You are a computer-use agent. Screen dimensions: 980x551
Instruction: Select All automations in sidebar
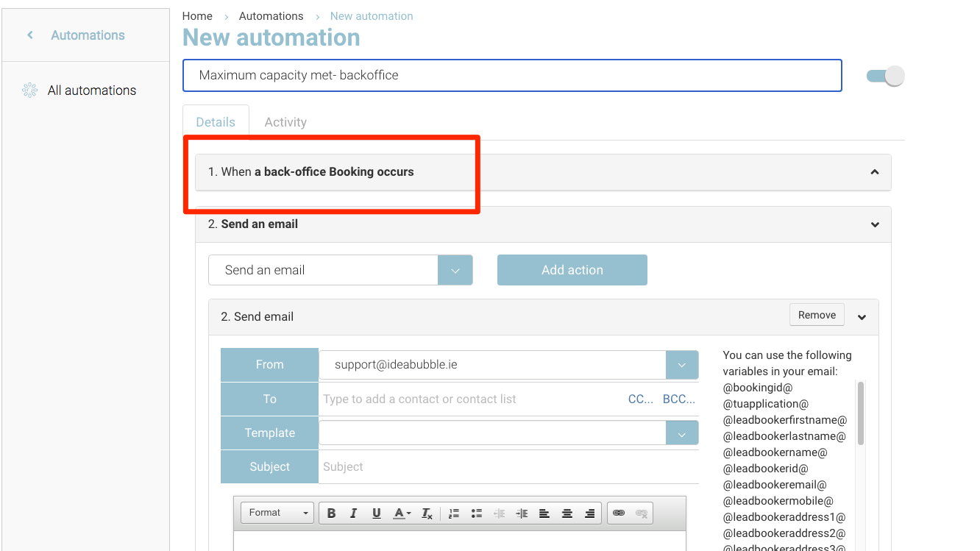(x=91, y=90)
